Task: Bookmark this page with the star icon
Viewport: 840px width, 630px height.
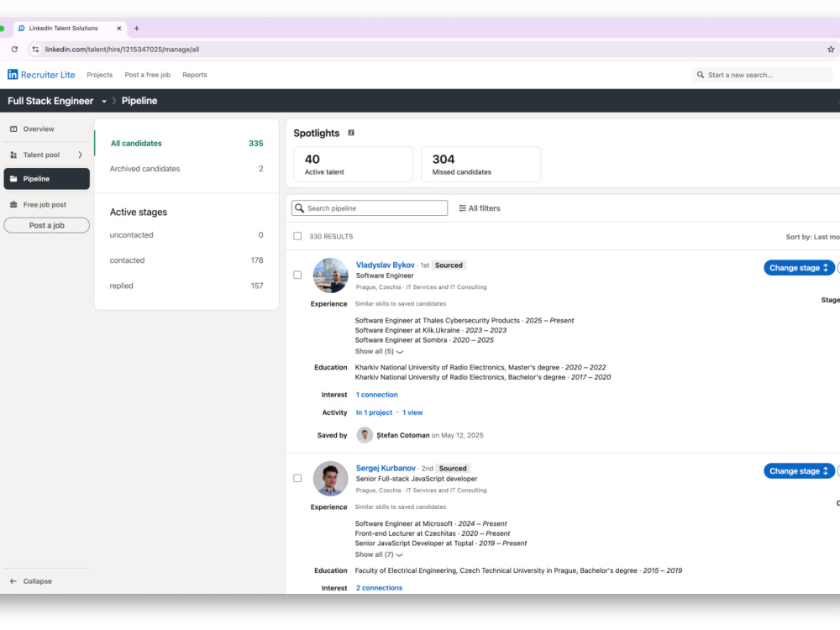Action: (x=831, y=50)
